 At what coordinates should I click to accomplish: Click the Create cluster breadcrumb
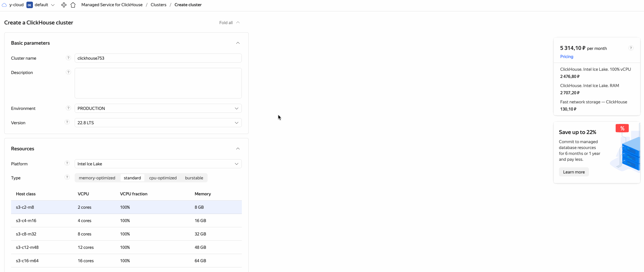tap(188, 5)
